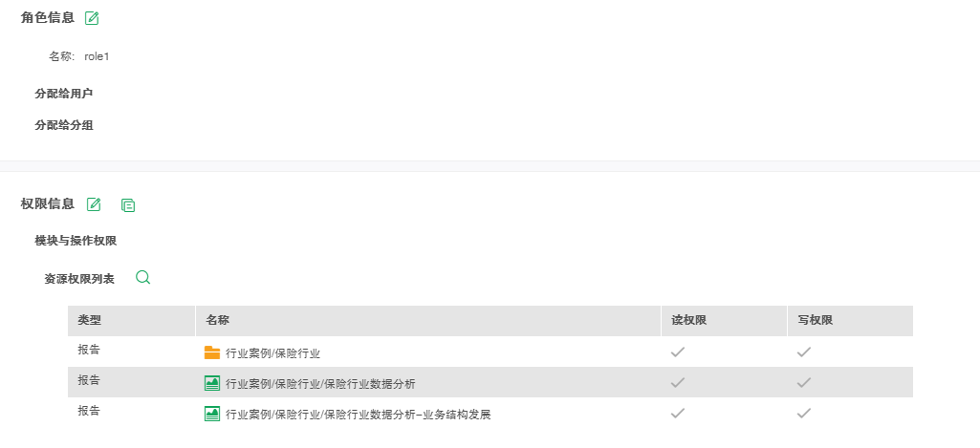Open the 行业案例/保险行业 resource name
Viewport: 980px width, 448px height.
272,353
